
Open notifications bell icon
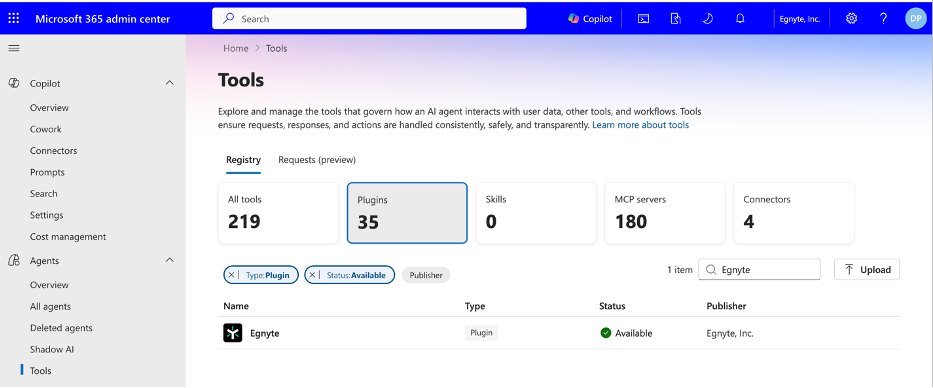pyautogui.click(x=740, y=18)
